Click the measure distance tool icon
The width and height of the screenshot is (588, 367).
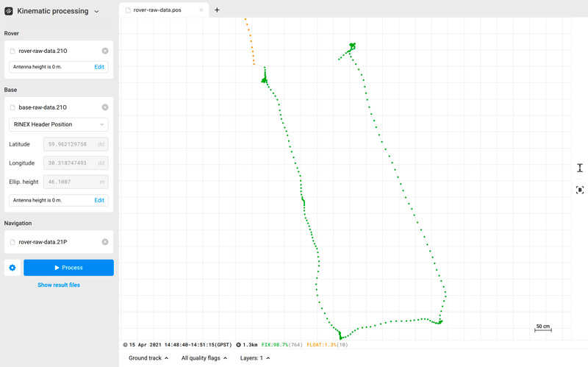[579, 168]
